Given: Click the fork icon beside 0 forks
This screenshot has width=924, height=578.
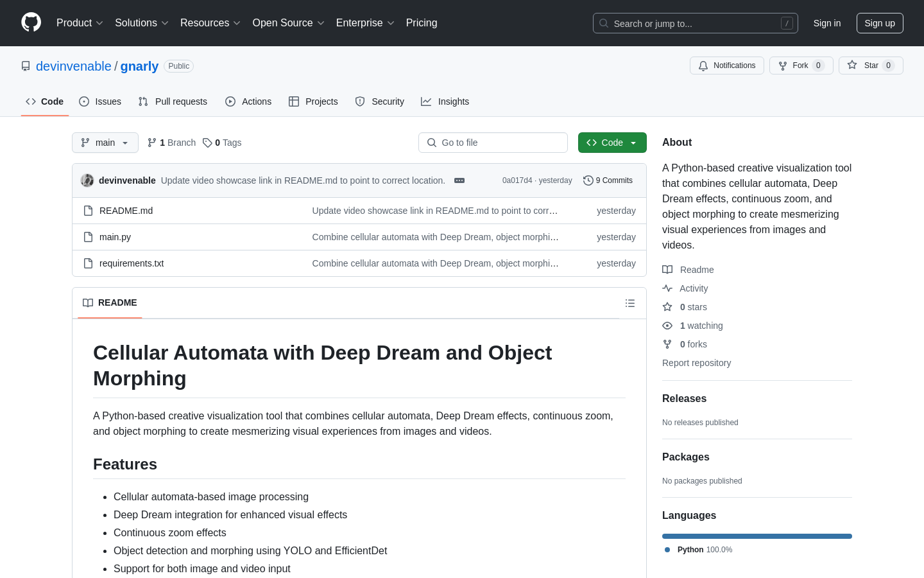Looking at the screenshot, I should pyautogui.click(x=667, y=344).
